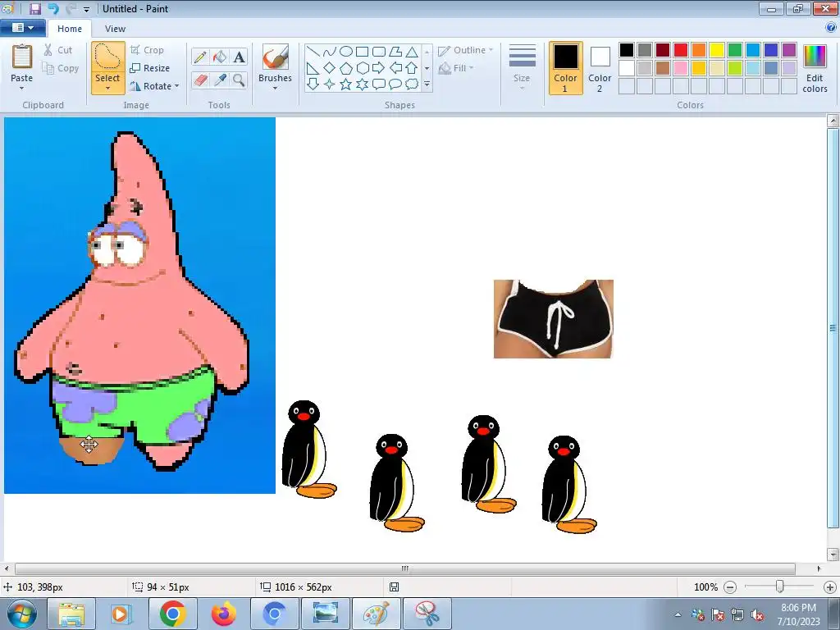Viewport: 840px width, 630px height.
Task: Click the Undo arrow in title bar
Action: [53, 8]
